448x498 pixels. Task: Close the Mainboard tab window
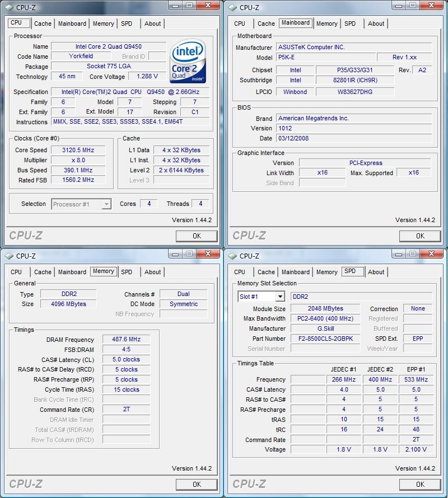tap(431, 5)
